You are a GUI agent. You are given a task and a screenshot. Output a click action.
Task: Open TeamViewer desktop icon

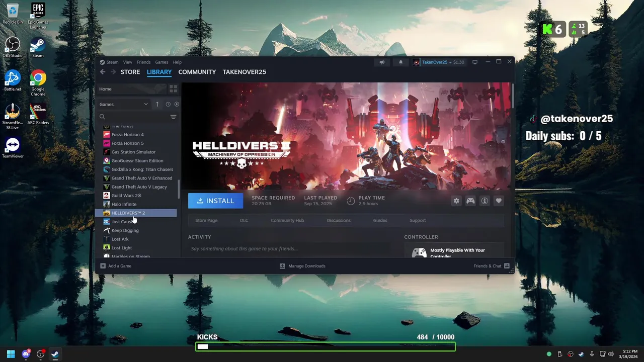pos(13,147)
